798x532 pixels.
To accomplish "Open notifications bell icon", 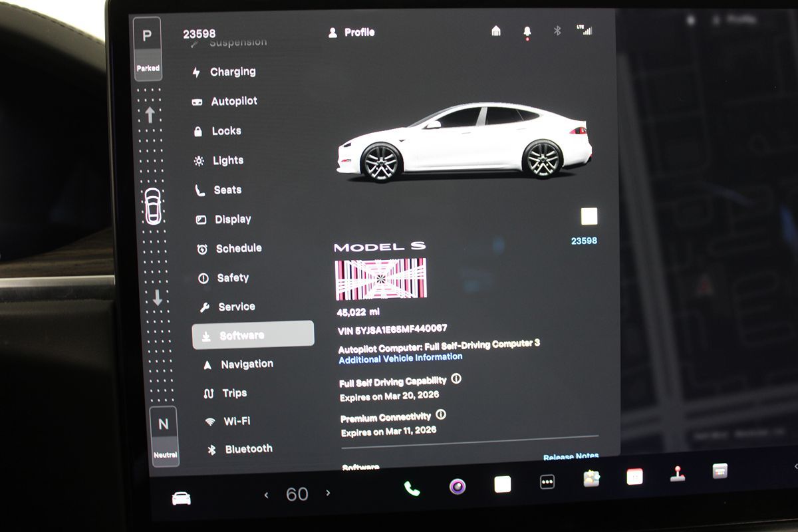I will pyautogui.click(x=527, y=32).
